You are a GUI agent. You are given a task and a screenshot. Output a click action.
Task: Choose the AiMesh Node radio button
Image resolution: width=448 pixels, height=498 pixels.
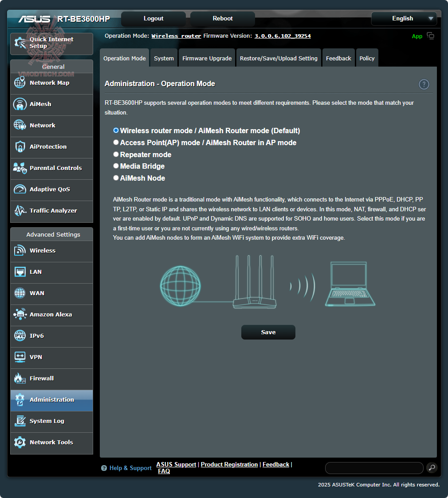[116, 178]
